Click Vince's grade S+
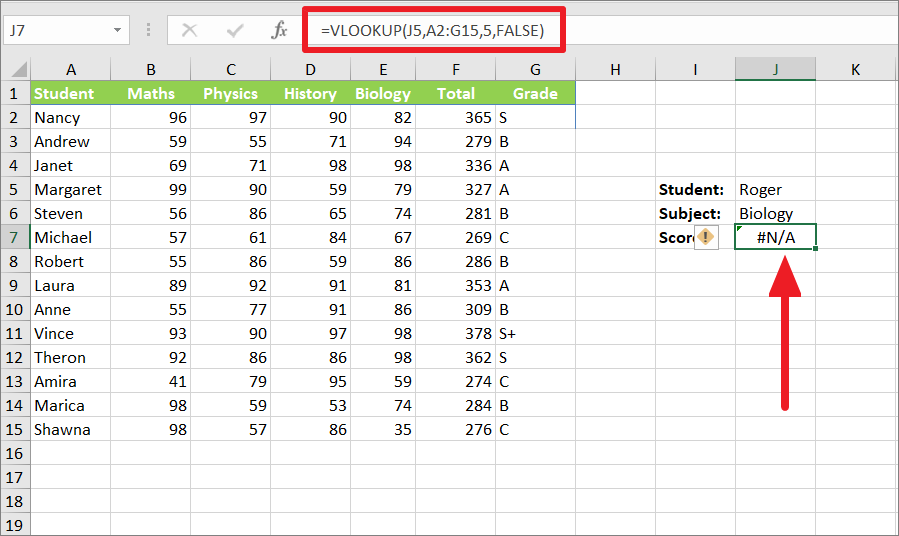Image resolution: width=899 pixels, height=536 pixels. pyautogui.click(x=536, y=334)
